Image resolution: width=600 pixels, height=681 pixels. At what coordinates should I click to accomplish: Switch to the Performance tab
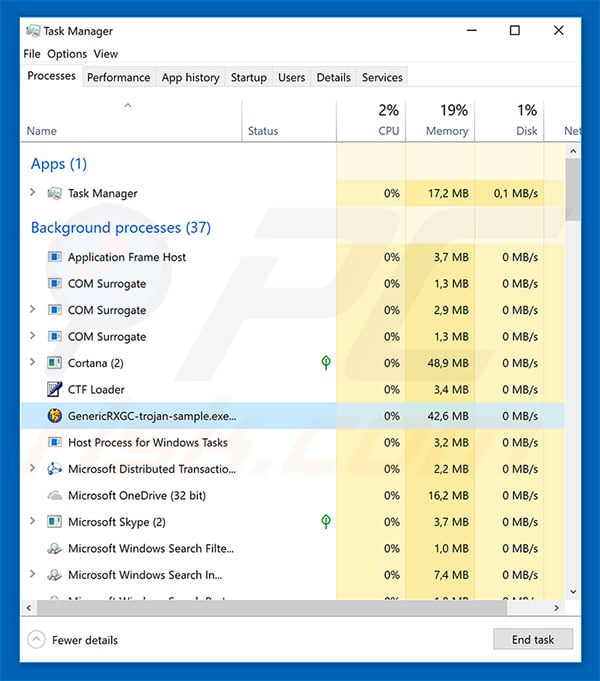[x=119, y=77]
